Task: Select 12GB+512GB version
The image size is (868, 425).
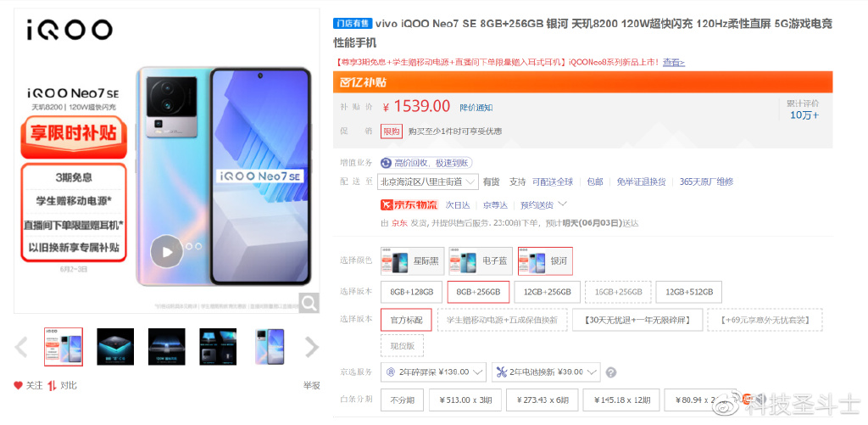Action: 688,292
